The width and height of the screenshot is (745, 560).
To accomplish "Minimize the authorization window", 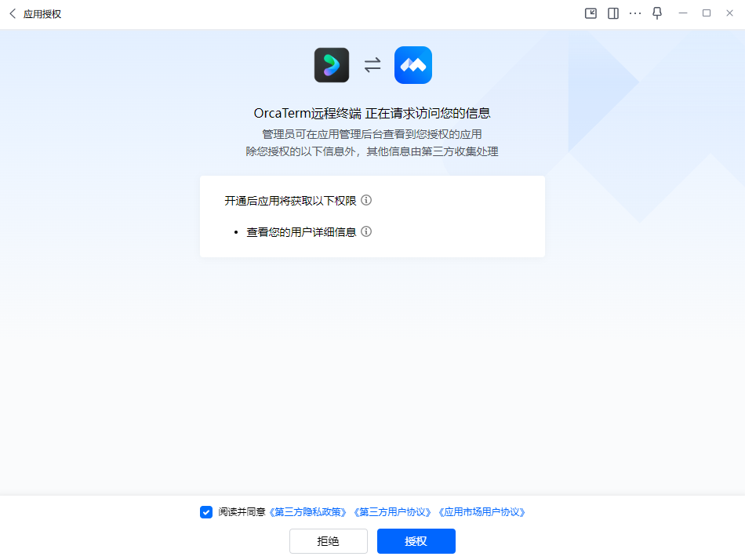I will pos(683,13).
